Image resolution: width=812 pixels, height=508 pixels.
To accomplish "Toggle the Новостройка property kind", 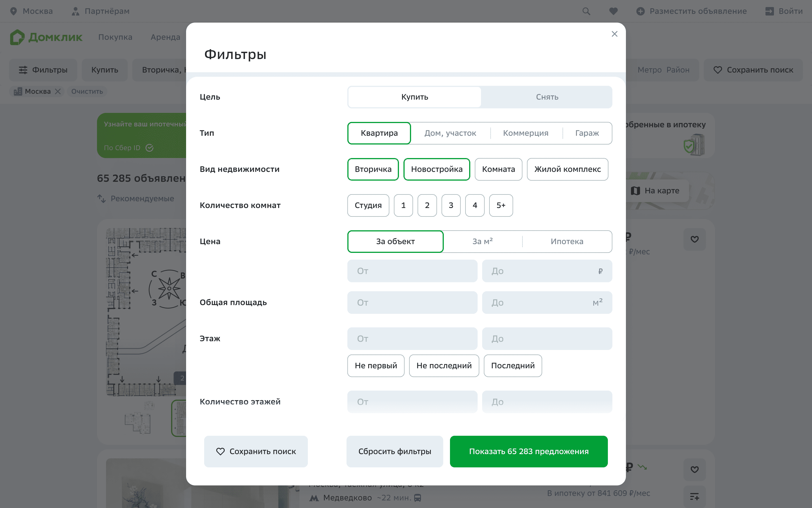I will 436,169.
